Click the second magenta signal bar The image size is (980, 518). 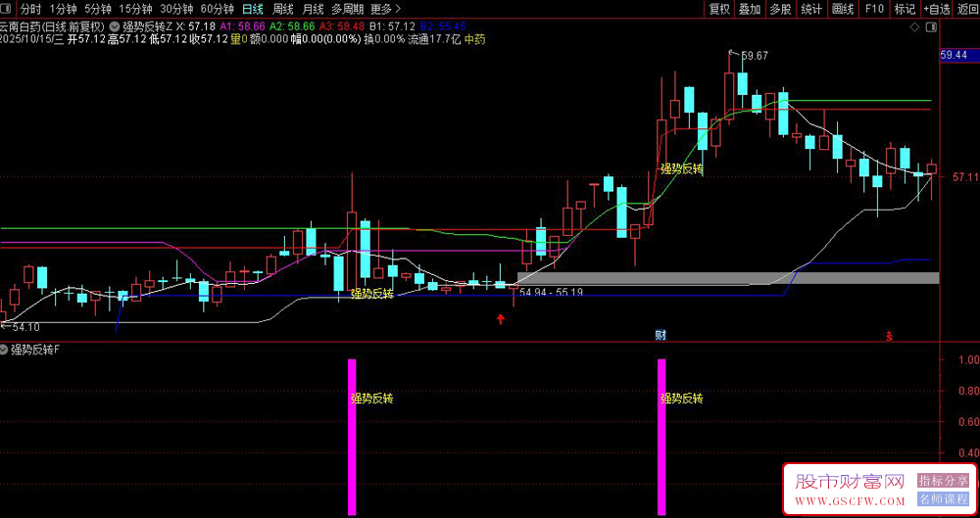point(661,437)
